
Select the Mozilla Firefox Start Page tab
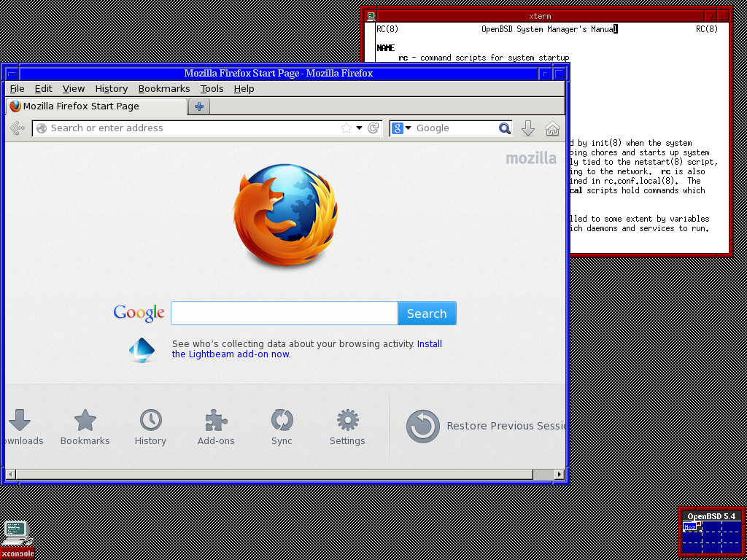97,106
